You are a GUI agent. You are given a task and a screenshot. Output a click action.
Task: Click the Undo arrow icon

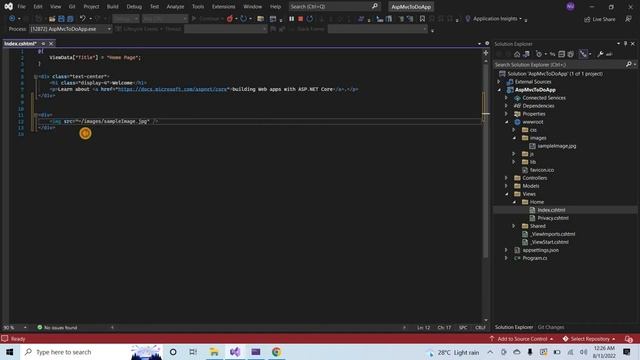pos(83,19)
